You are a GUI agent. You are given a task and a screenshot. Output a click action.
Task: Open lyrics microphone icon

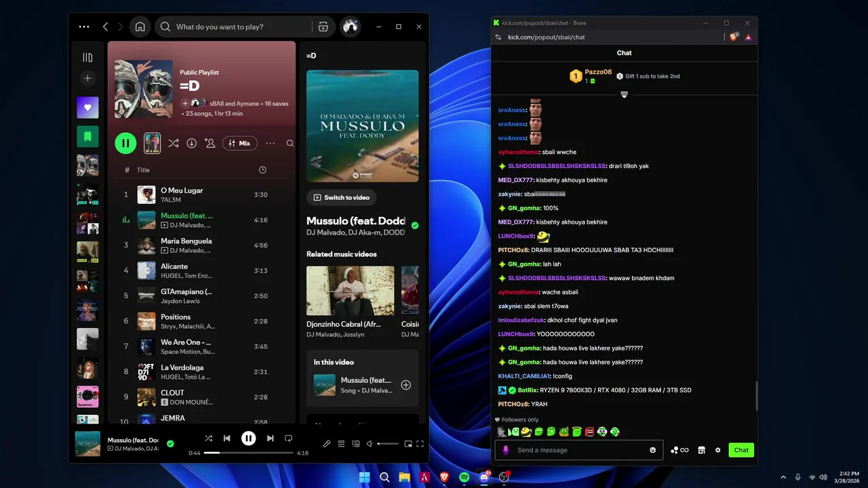coord(327,444)
